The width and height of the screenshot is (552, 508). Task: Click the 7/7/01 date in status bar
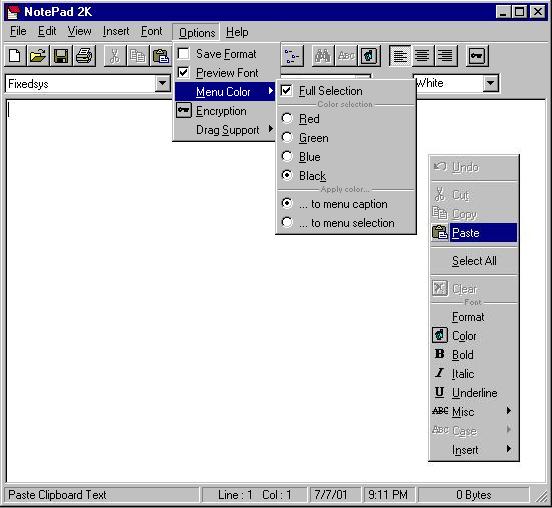(x=335, y=495)
